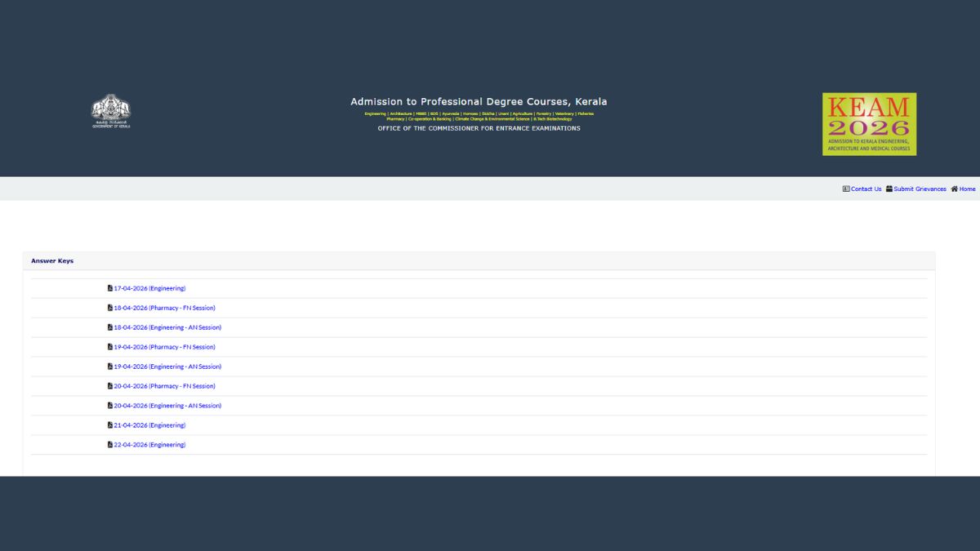Viewport: 980px width, 551px height.
Task: Click PDF icon beside 22-04-2026 Engineering
Action: click(110, 445)
